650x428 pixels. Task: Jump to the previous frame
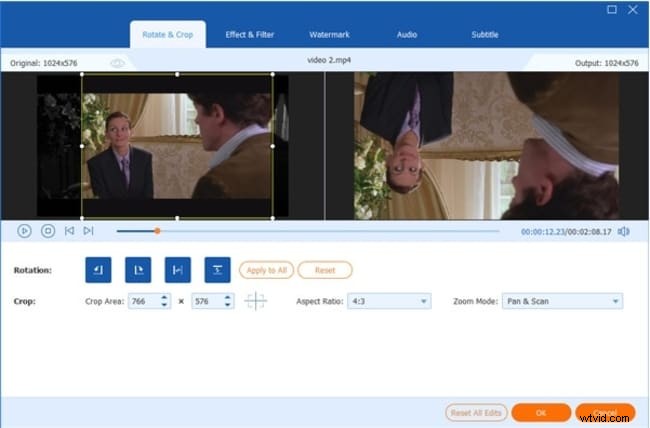pyautogui.click(x=69, y=231)
